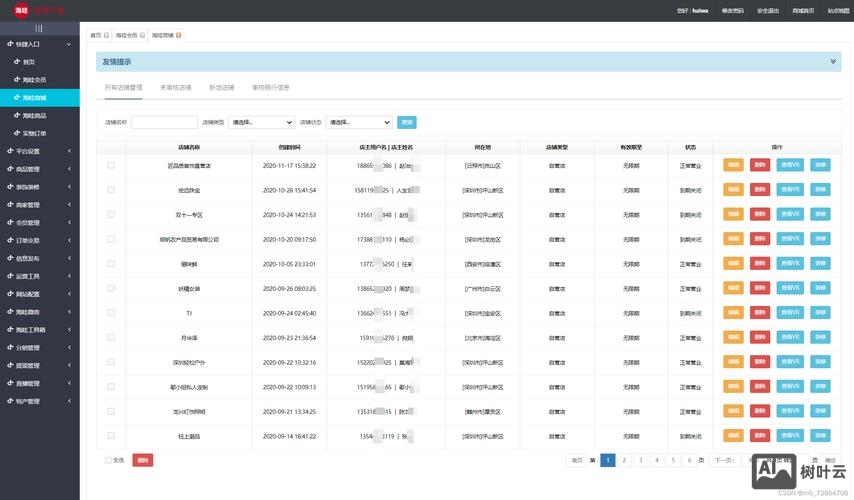Screen dimensions: 854x500
Task: Check the first store row checkbox
Action: pyautogui.click(x=111, y=165)
